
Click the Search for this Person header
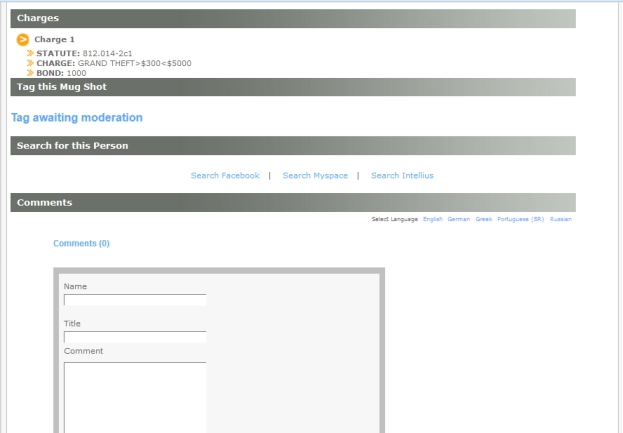tap(293, 145)
